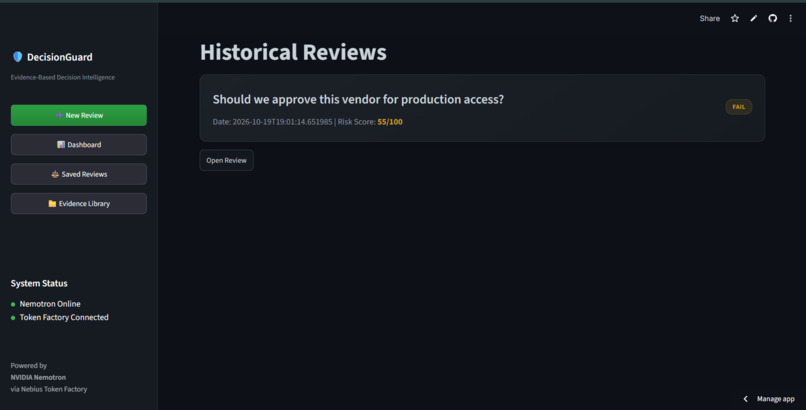The height and width of the screenshot is (410, 806).
Task: Click the chart icon on Dashboard
Action: click(61, 145)
